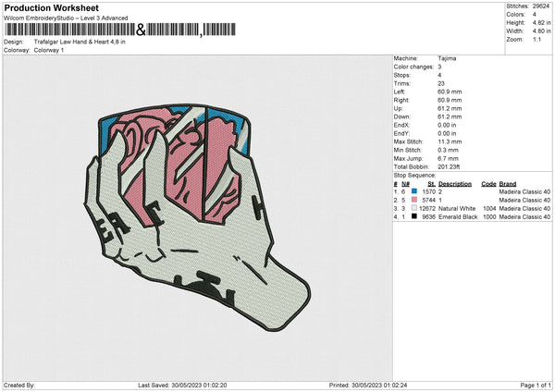The image size is (555, 392).
Task: Click stitch count '5744' in stop sequence
Action: (429, 200)
